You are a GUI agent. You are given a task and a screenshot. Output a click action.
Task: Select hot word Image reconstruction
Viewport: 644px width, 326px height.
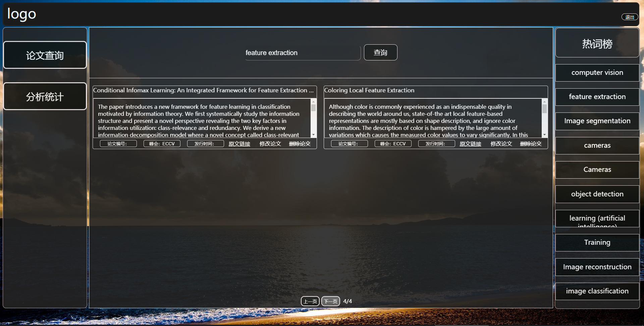pos(597,267)
